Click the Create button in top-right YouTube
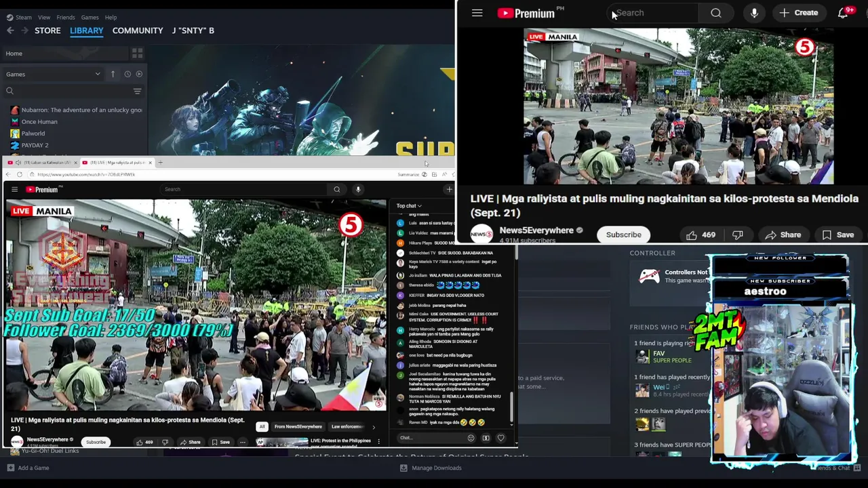The width and height of the screenshot is (868, 488). [x=800, y=13]
